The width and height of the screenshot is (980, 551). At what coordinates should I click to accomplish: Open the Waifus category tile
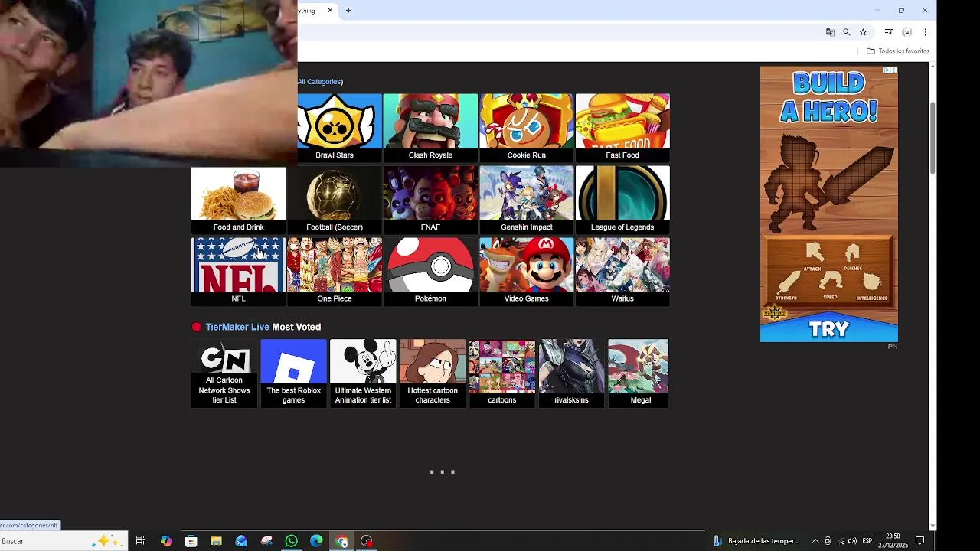point(622,272)
